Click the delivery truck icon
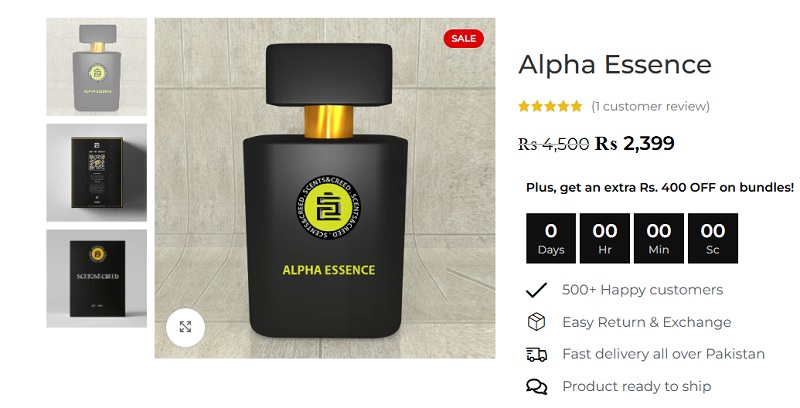 click(x=536, y=354)
